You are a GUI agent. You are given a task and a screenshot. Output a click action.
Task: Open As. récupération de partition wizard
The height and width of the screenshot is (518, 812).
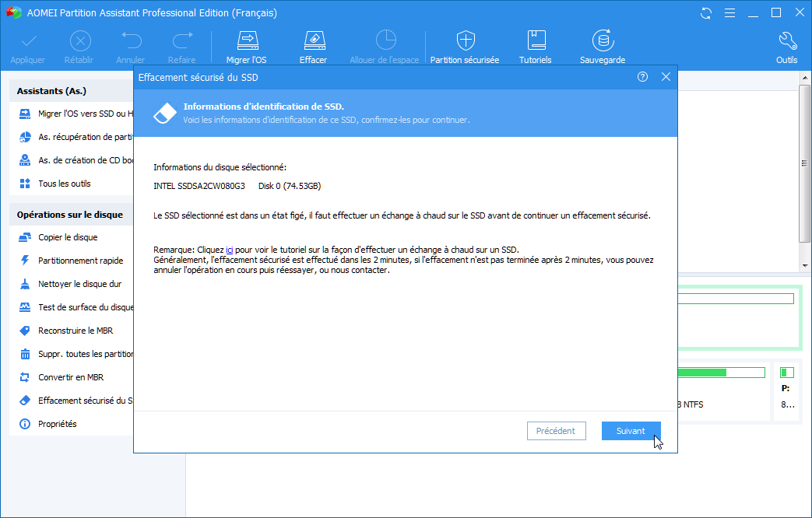pos(76,137)
